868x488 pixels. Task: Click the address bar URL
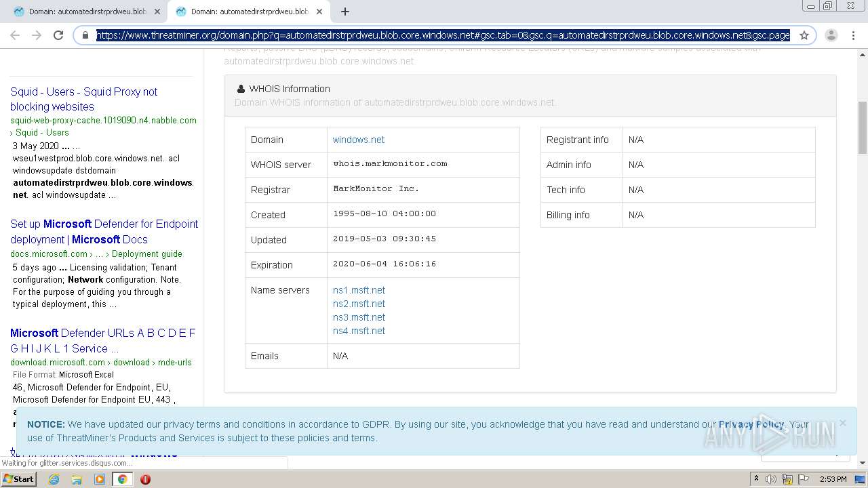pyautogui.click(x=443, y=35)
